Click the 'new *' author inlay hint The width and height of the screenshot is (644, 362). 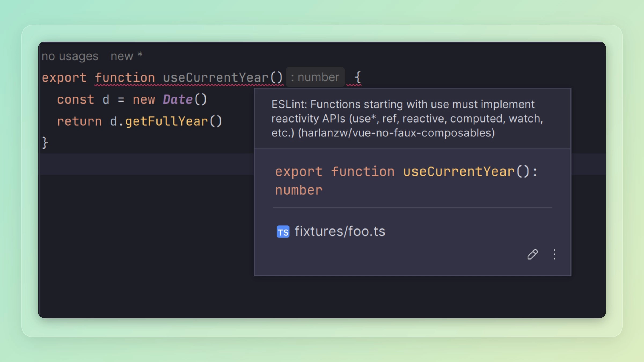click(x=126, y=56)
